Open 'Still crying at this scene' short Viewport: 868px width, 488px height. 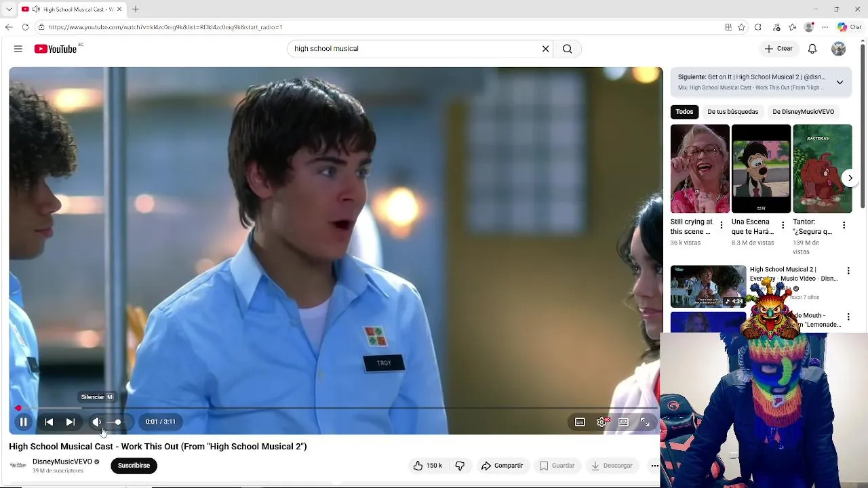click(700, 169)
